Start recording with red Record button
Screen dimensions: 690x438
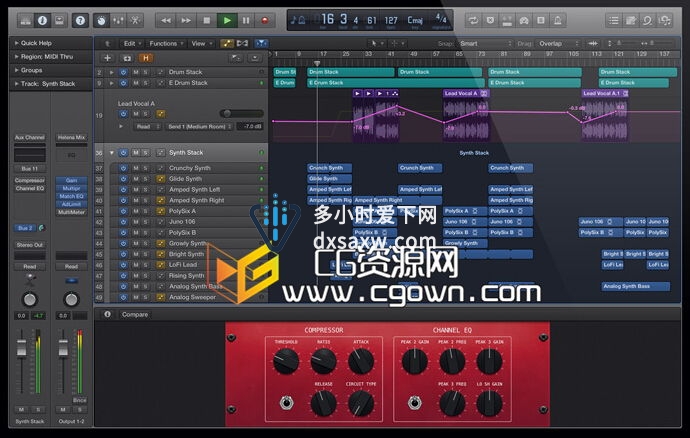(265, 20)
